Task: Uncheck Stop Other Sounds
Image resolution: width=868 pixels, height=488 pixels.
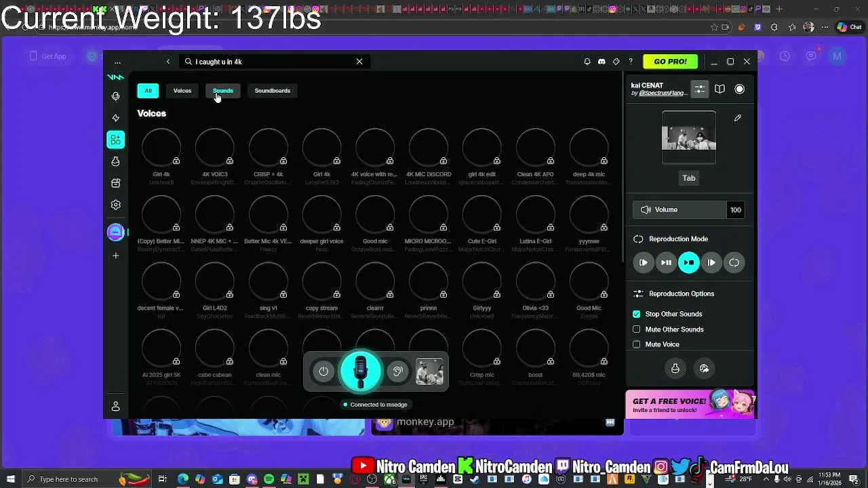Action: pyautogui.click(x=637, y=314)
